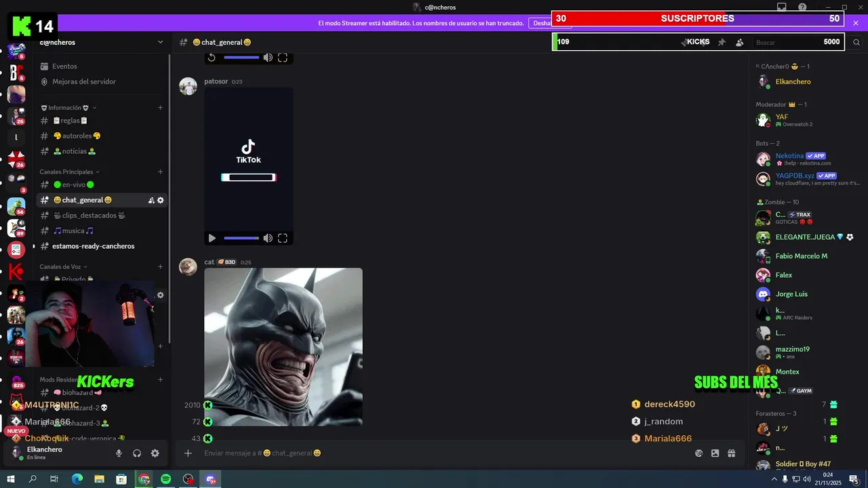Open Spotify from the Windows taskbar
Viewport: 868px width, 488px height.
(x=166, y=479)
